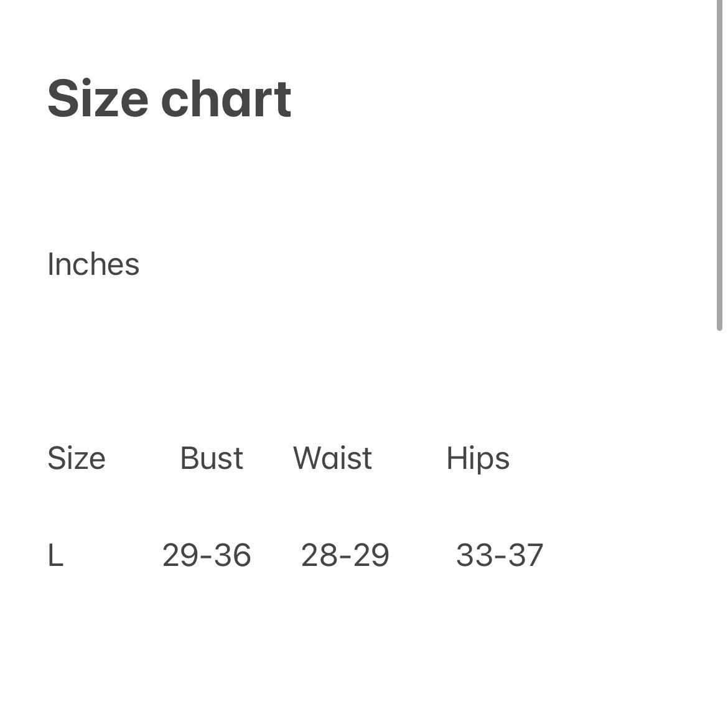Click the 28-29 waist measurement
The image size is (728, 704).
(345, 555)
